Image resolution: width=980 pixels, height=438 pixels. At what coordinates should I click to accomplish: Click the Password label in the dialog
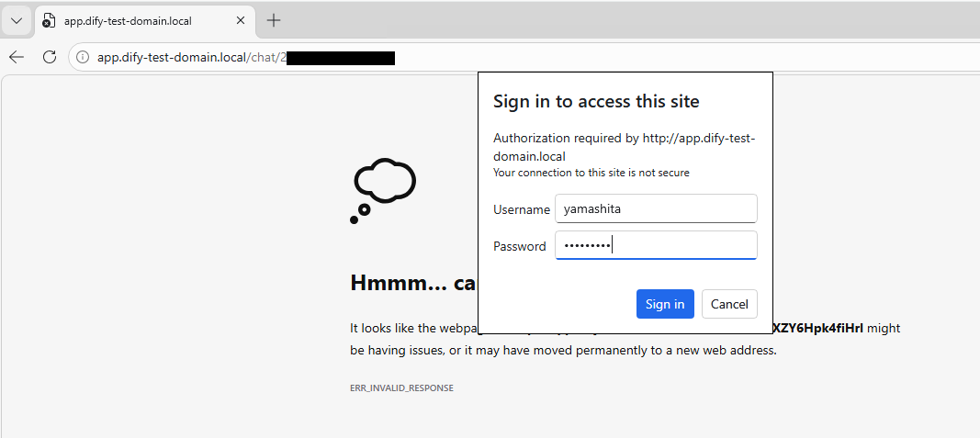(519, 246)
